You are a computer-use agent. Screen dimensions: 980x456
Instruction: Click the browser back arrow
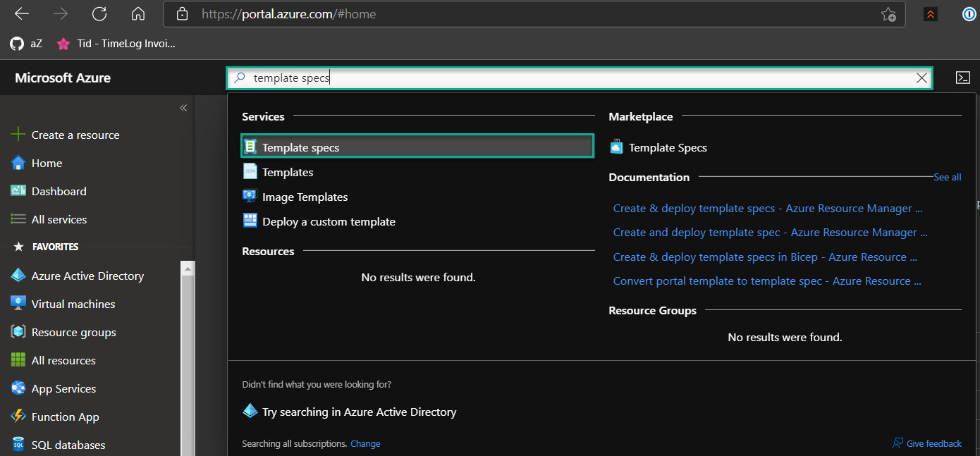(x=22, y=13)
